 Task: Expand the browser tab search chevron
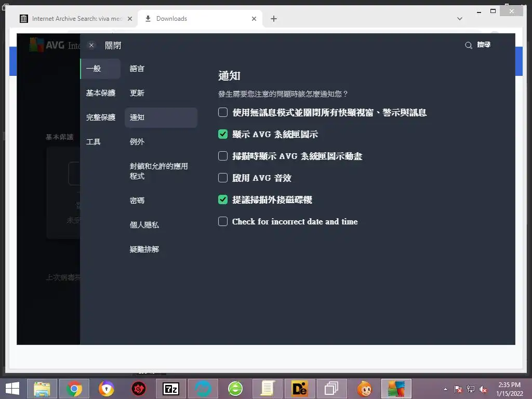(460, 19)
